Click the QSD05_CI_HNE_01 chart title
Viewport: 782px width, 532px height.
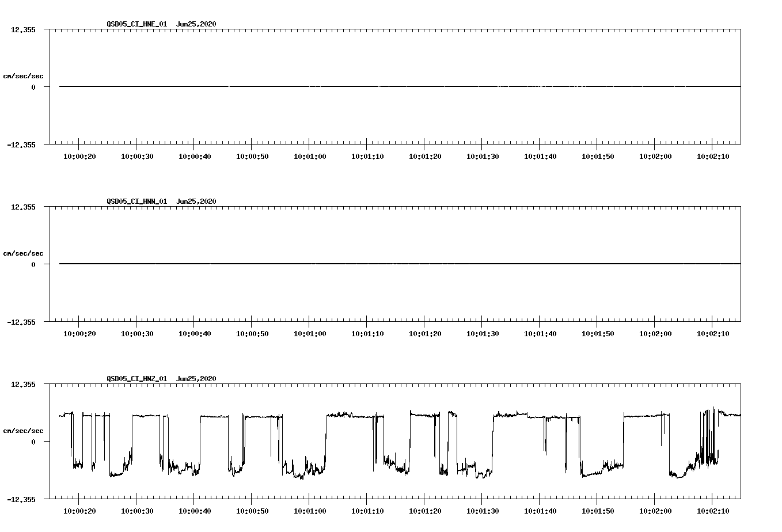(x=161, y=24)
